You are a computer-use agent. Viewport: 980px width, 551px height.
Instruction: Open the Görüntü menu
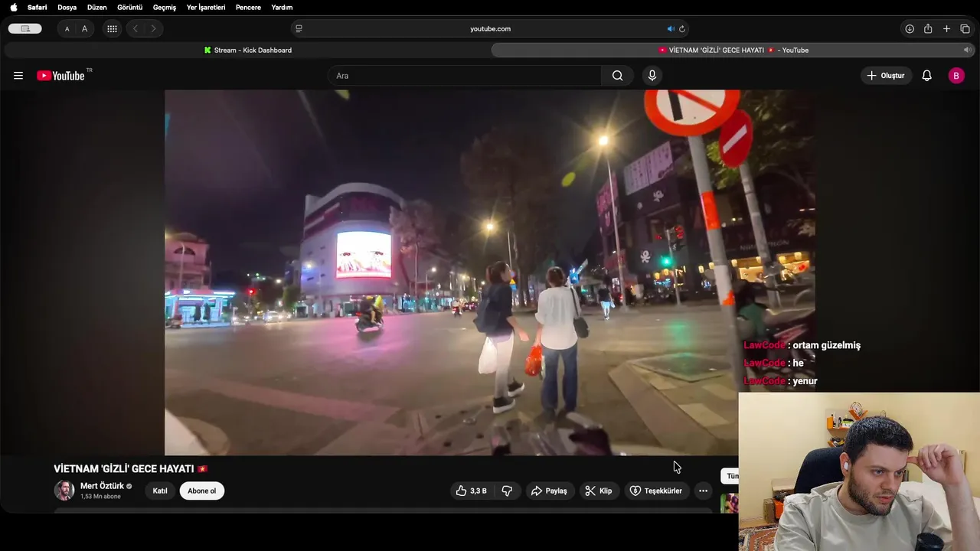click(x=129, y=7)
